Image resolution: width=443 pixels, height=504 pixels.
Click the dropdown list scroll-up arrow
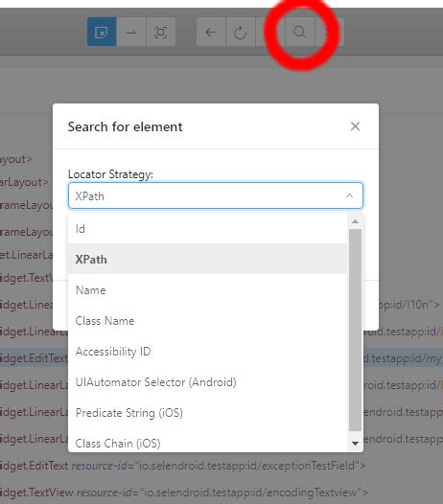(355, 221)
